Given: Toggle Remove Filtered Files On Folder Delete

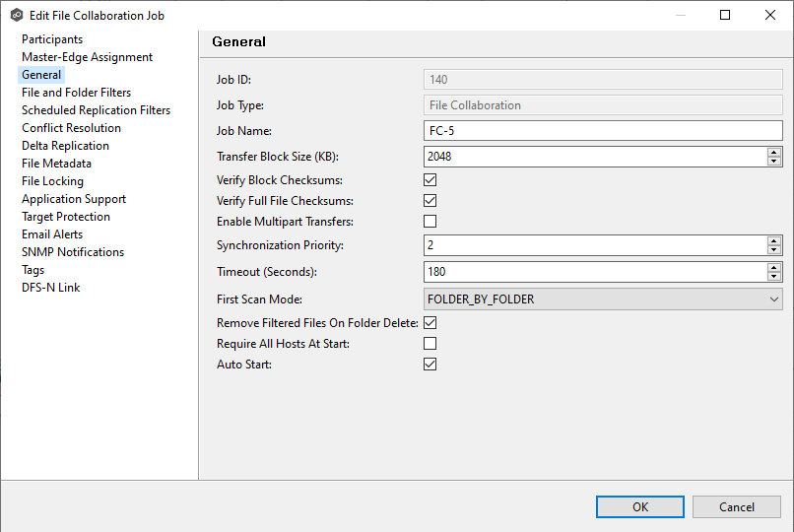Looking at the screenshot, I should tap(430, 323).
